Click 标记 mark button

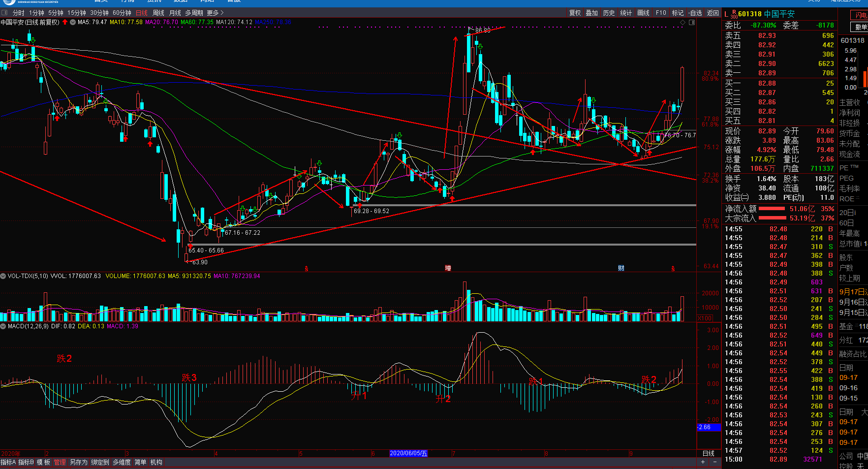click(x=678, y=13)
